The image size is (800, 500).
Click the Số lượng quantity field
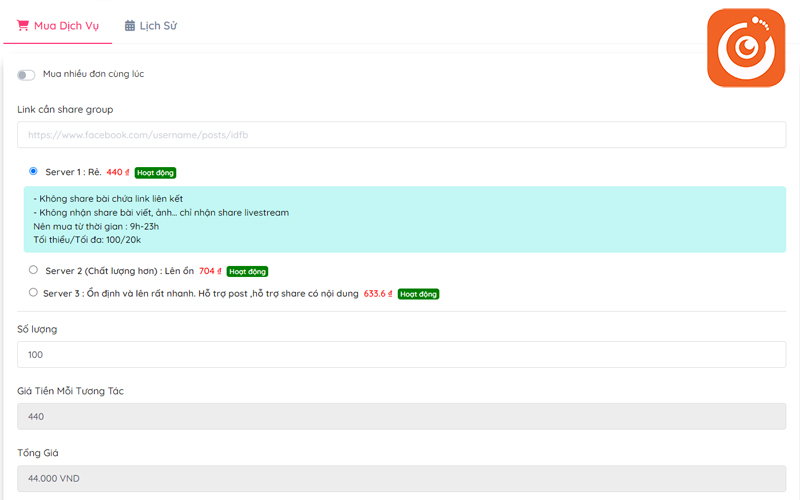click(401, 355)
